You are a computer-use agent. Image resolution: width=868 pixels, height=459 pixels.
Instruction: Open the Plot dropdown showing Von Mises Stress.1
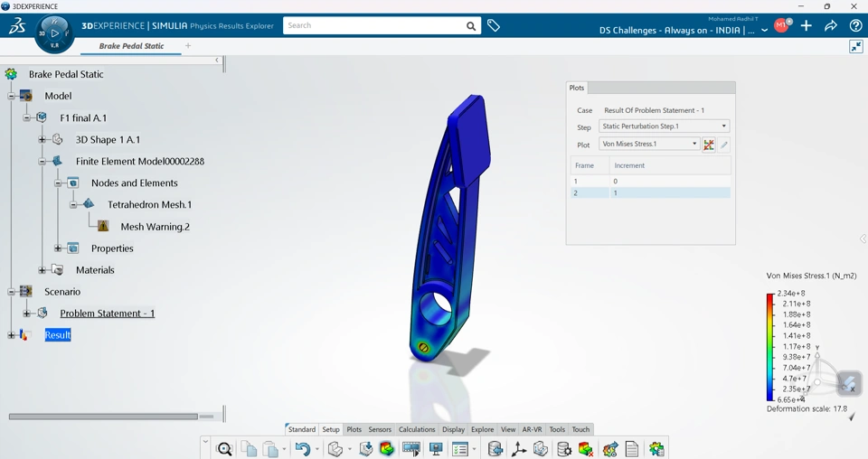(x=649, y=144)
